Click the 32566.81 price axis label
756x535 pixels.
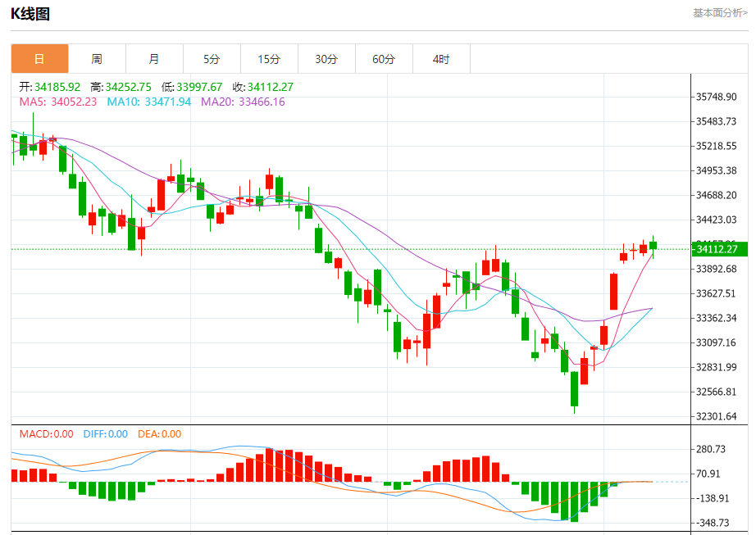(x=717, y=392)
